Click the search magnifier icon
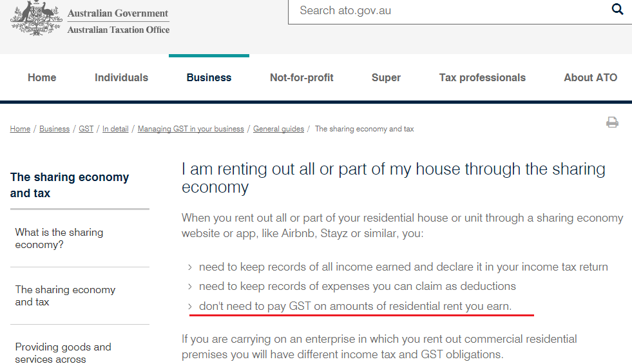 [x=617, y=9]
